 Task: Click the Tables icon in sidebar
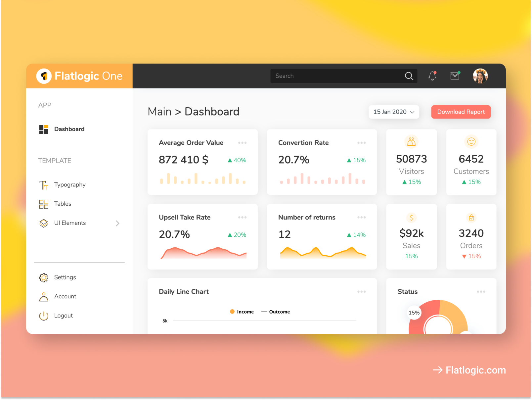(x=44, y=204)
